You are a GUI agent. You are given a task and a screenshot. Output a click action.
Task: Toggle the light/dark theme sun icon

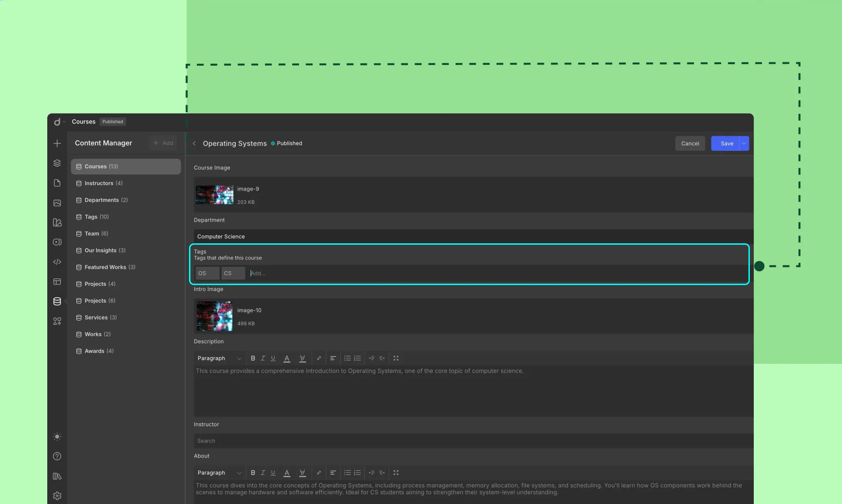[57, 437]
